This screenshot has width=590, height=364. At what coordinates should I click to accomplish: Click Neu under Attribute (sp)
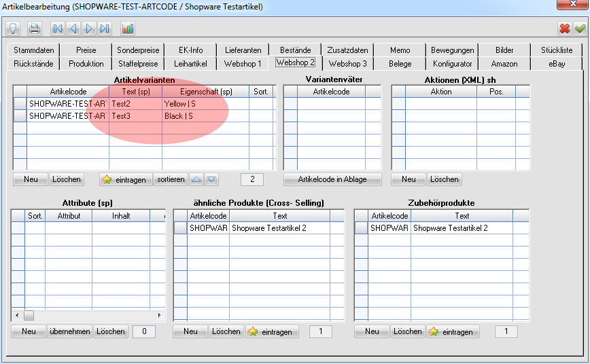pyautogui.click(x=29, y=331)
